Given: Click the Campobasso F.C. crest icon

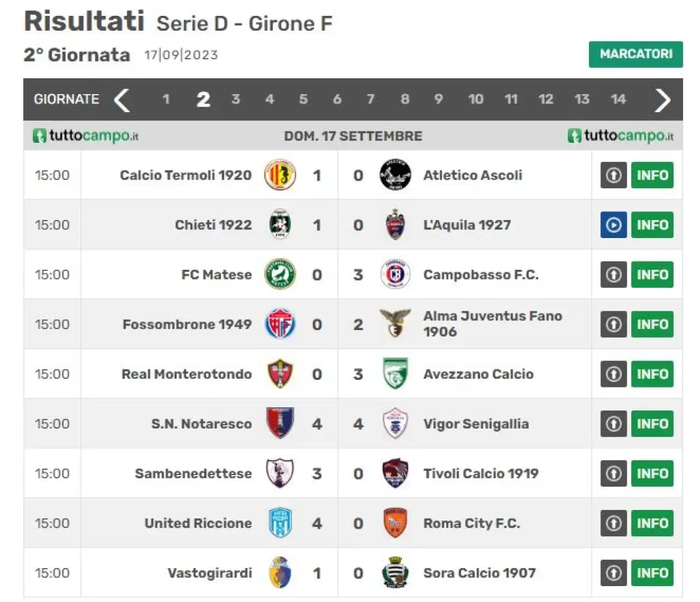Looking at the screenshot, I should 395,275.
